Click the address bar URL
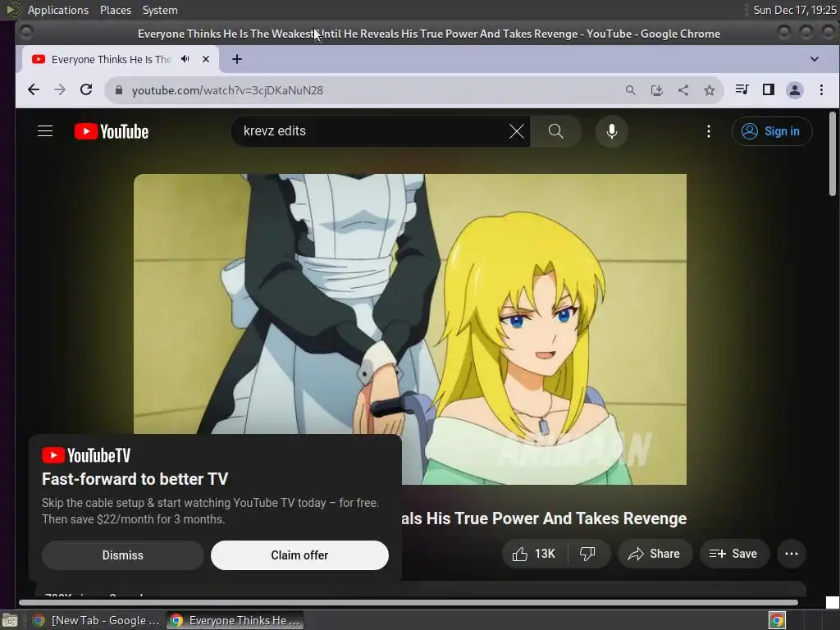This screenshot has width=840, height=630. (x=227, y=90)
